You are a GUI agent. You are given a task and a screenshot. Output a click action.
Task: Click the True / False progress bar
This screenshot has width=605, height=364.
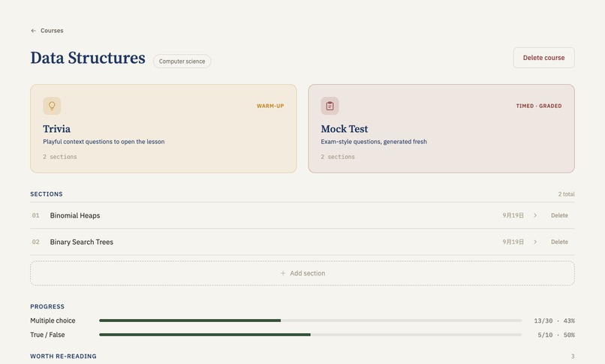(310, 335)
